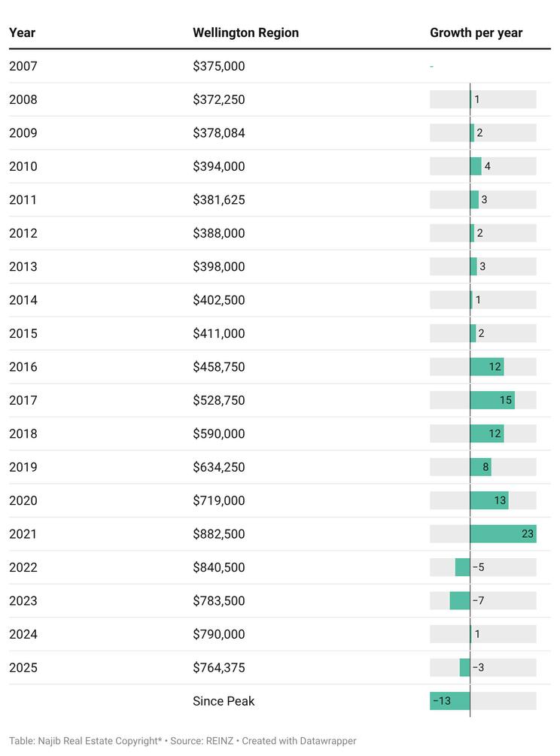This screenshot has height=756, width=560.
Task: Select the $375,000 value for 2007
Action: [x=219, y=66]
